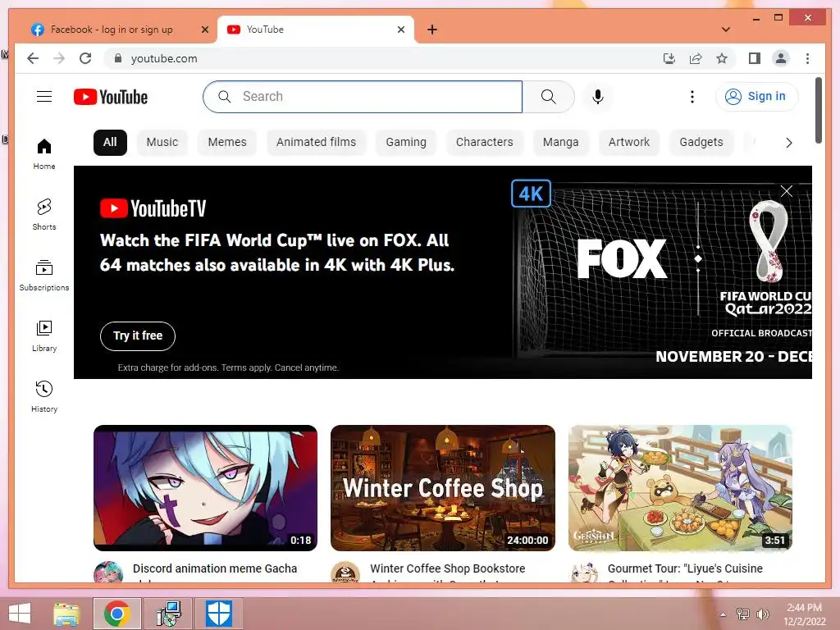Start voice search with microphone icon
This screenshot has width=840, height=630.
598,97
